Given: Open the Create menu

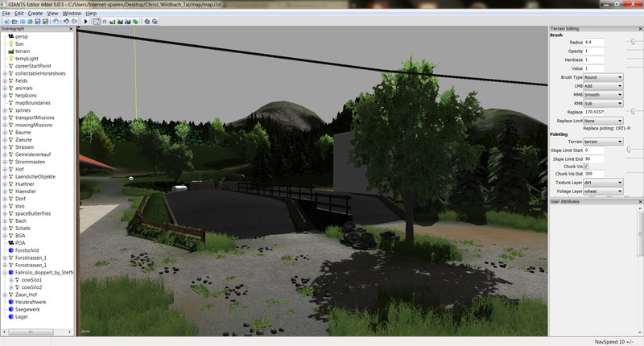Looking at the screenshot, I should click(x=35, y=13).
